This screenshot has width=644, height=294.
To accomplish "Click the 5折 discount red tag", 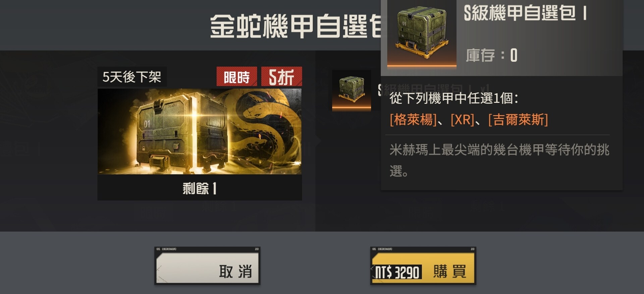I will pyautogui.click(x=281, y=77).
